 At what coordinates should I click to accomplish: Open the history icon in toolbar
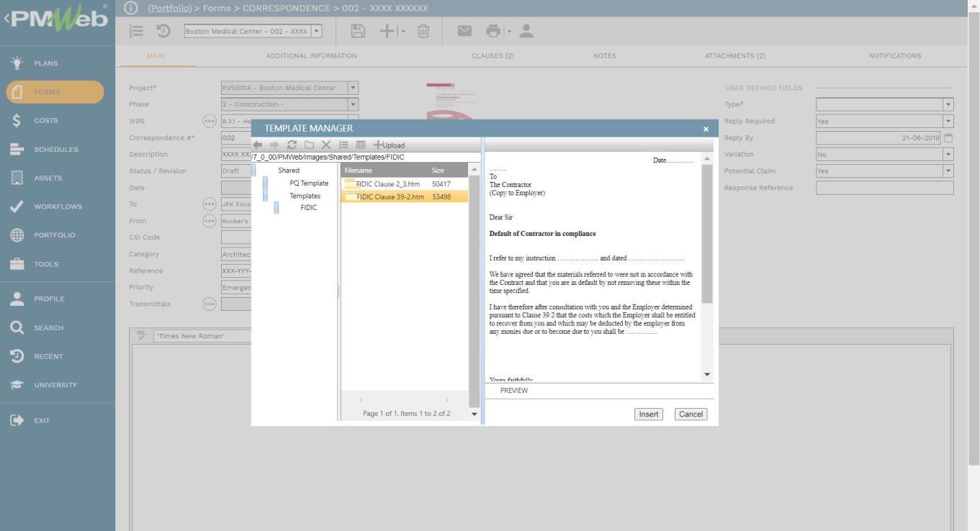click(163, 31)
